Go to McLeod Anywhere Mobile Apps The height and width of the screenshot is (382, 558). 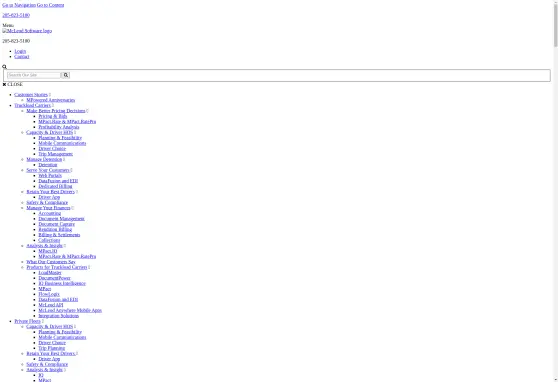tap(70, 310)
